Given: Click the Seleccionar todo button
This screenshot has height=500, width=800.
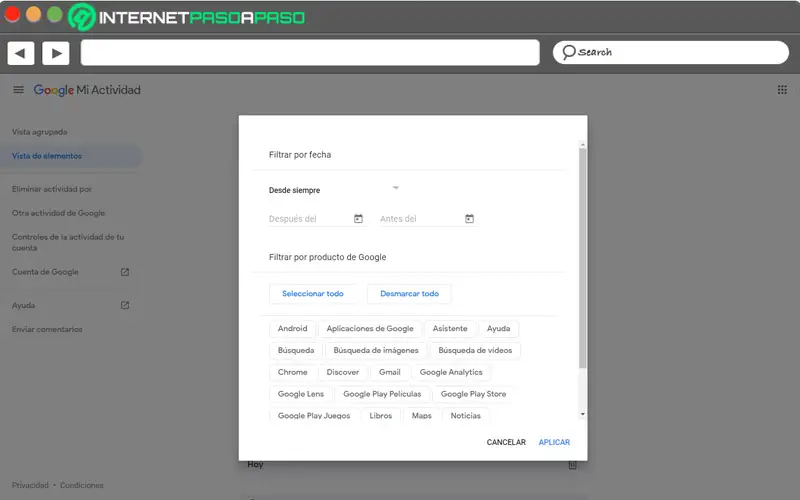Looking at the screenshot, I should (313, 294).
